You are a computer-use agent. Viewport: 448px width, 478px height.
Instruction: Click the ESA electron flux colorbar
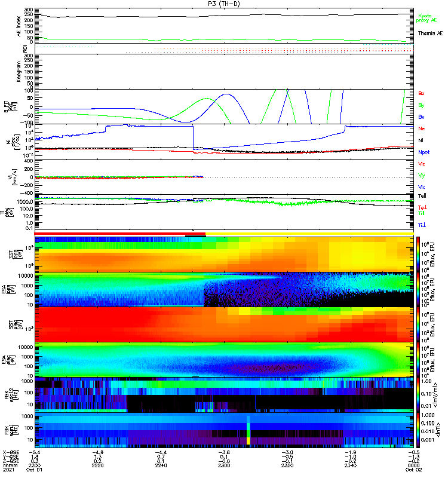click(x=418, y=360)
